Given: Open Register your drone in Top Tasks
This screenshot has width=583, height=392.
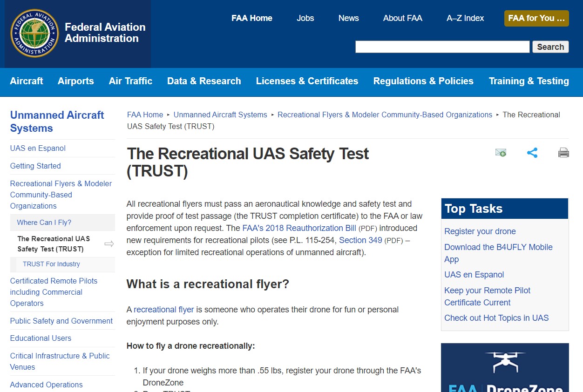Looking at the screenshot, I should (480, 231).
